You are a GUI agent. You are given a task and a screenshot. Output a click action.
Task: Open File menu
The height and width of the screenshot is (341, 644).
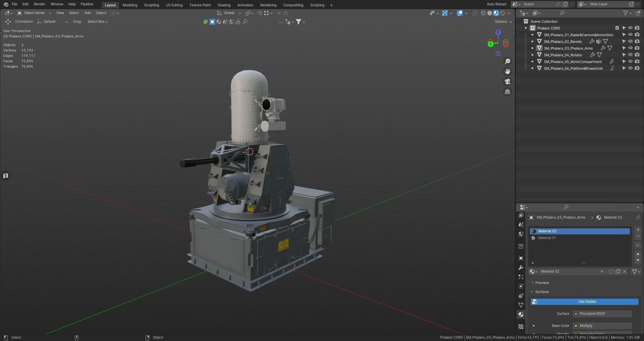click(x=14, y=4)
